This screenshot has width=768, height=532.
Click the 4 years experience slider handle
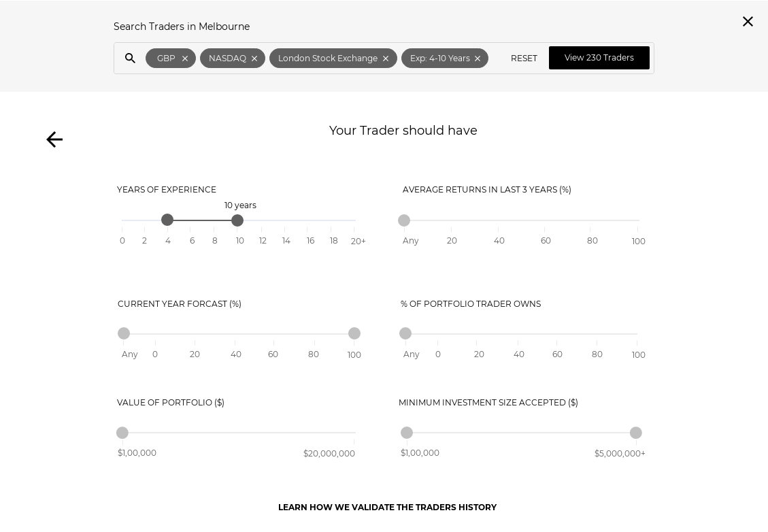[x=167, y=220]
